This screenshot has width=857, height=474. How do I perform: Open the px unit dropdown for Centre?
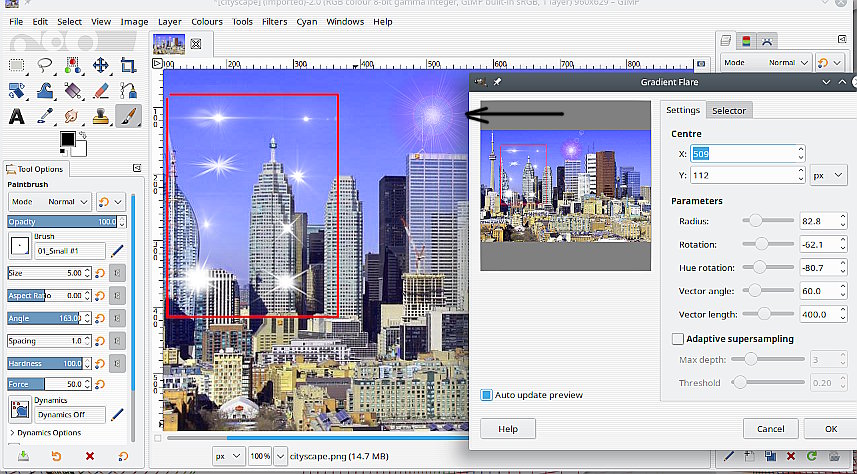(828, 175)
